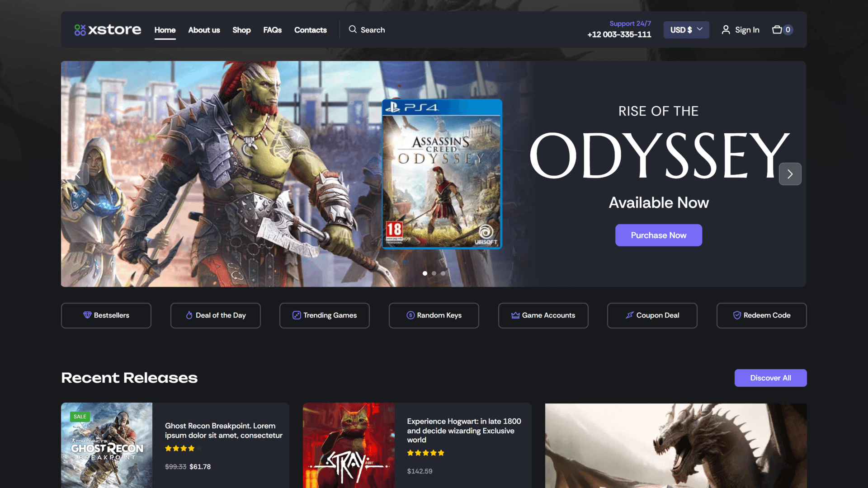
Task: Open the Contacts page
Action: click(310, 30)
